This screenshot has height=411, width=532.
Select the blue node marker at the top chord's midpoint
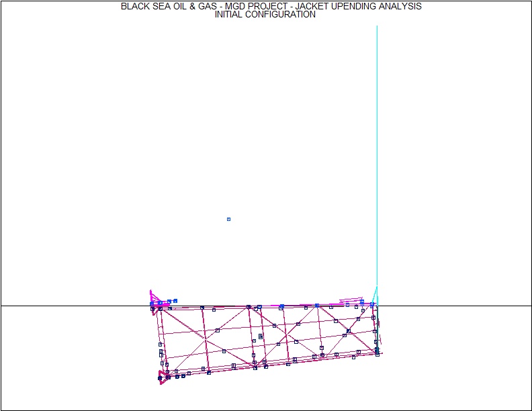[x=281, y=306]
